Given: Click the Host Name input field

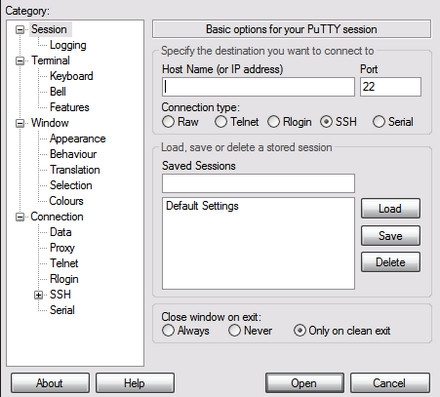Looking at the screenshot, I should (x=258, y=87).
